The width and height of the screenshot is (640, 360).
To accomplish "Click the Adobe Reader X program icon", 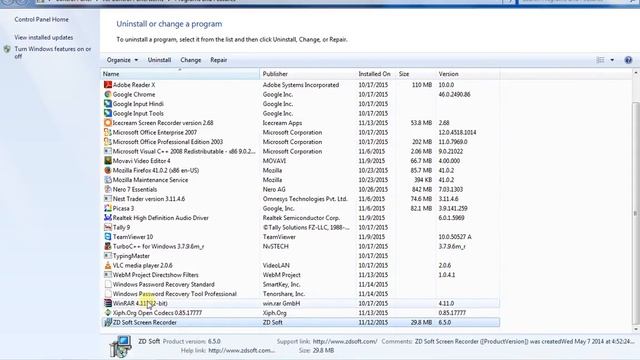I will point(108,85).
